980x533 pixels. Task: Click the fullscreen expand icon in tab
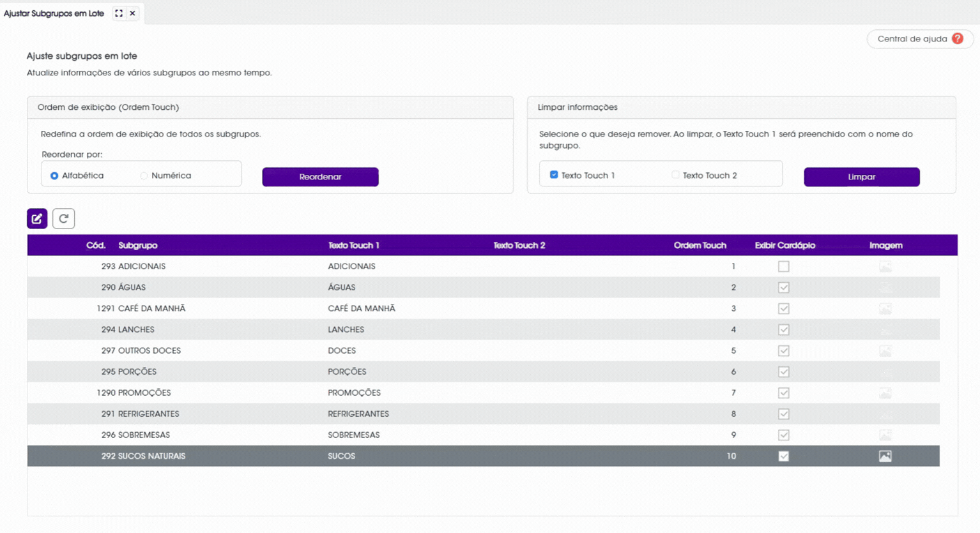coord(119,13)
